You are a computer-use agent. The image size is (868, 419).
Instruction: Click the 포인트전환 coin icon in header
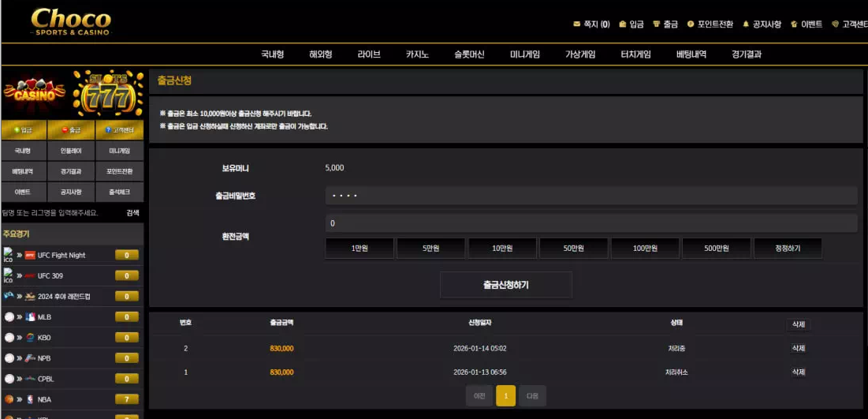tap(691, 24)
